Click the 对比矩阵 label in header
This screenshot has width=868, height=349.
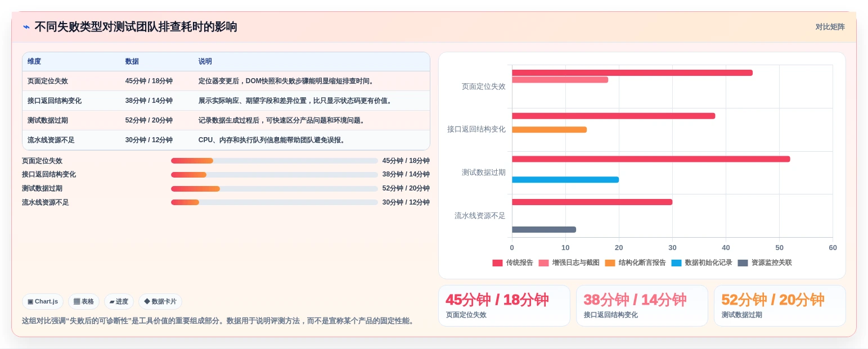point(830,27)
